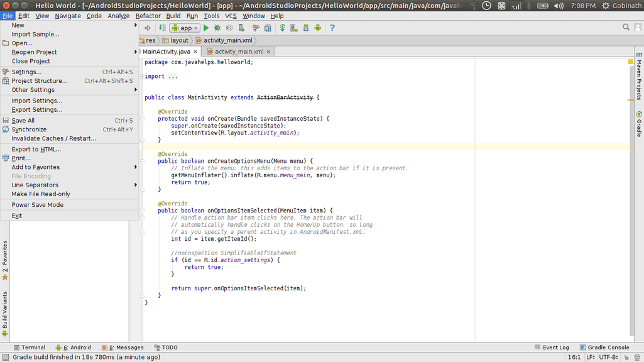Open the Terminal tool window
The height and width of the screenshot is (362, 644).
pyautogui.click(x=30, y=348)
